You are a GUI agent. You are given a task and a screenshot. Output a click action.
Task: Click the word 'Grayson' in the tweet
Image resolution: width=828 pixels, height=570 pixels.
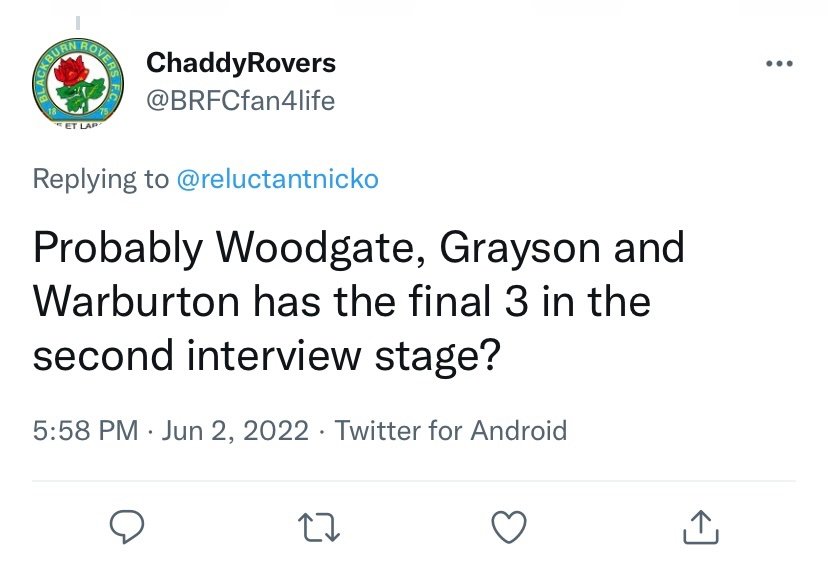pos(520,248)
